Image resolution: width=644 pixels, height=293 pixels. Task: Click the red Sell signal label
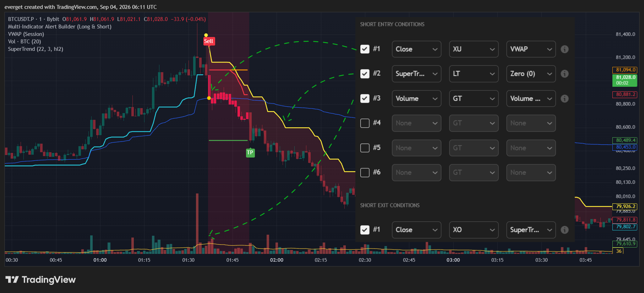tap(209, 41)
